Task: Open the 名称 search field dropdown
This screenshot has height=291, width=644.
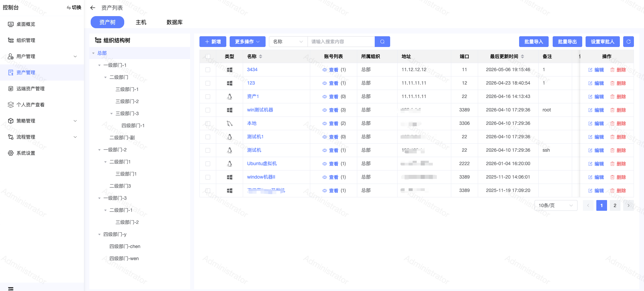Action: (x=288, y=42)
